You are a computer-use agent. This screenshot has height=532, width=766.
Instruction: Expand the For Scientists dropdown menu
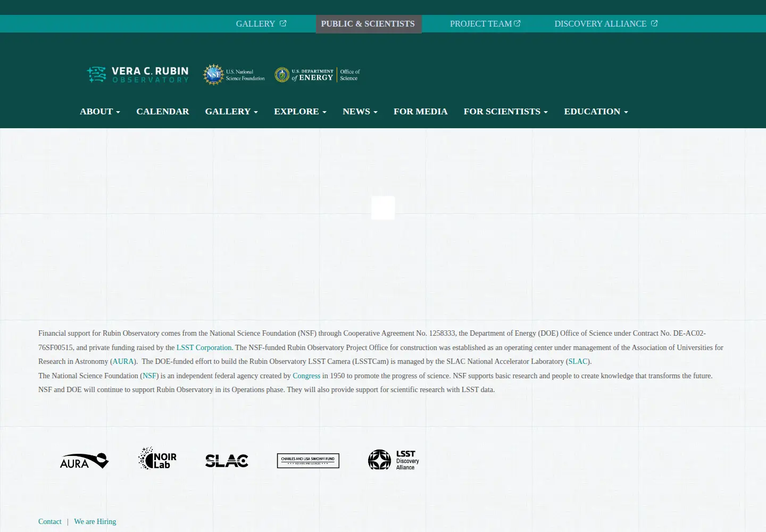click(506, 111)
